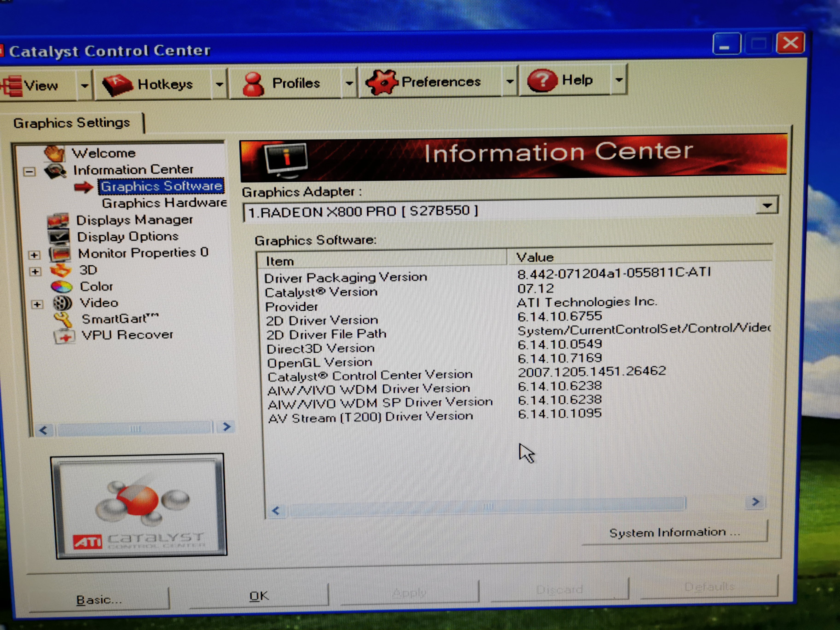Click the Monitor Properties 0 icon
The image size is (840, 630).
tap(60, 254)
